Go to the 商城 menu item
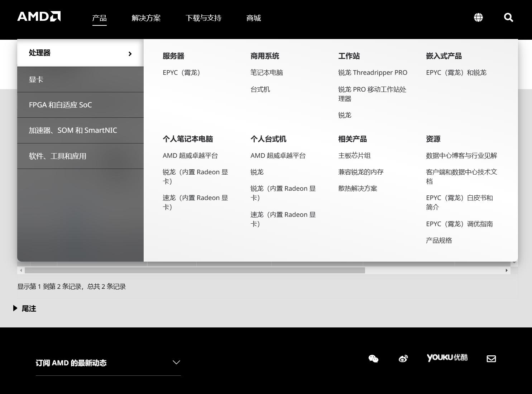Screen dimensions: 532x394 point(253,18)
